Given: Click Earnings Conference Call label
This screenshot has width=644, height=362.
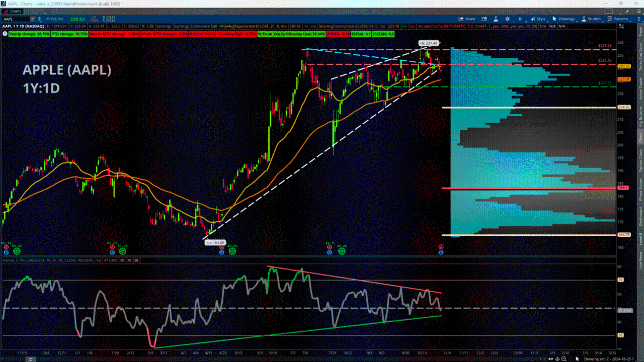Looking at the screenshot, I should tap(200, 26).
